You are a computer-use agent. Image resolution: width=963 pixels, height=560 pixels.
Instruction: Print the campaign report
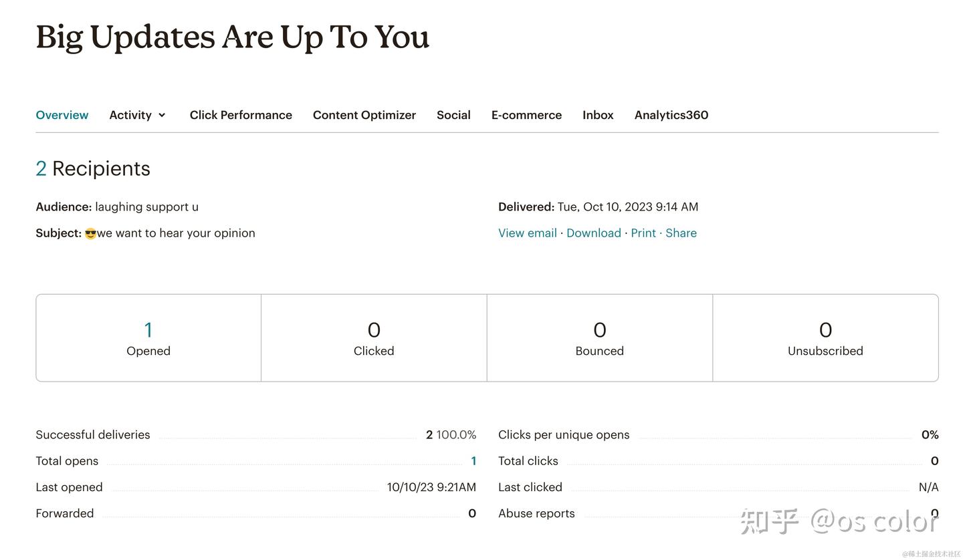(x=643, y=233)
